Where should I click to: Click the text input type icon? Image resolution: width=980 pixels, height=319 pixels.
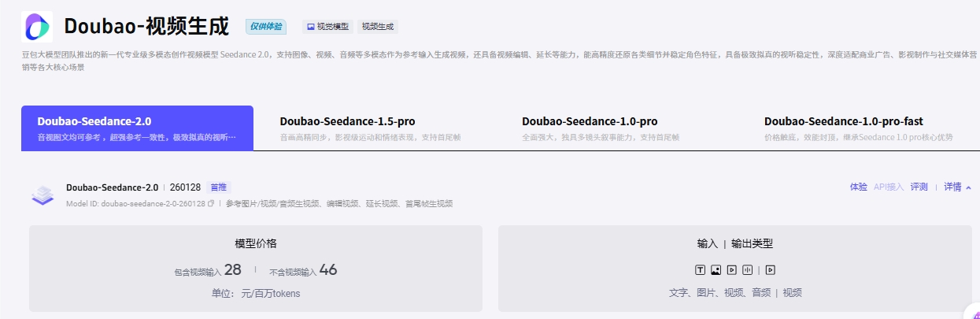700,269
